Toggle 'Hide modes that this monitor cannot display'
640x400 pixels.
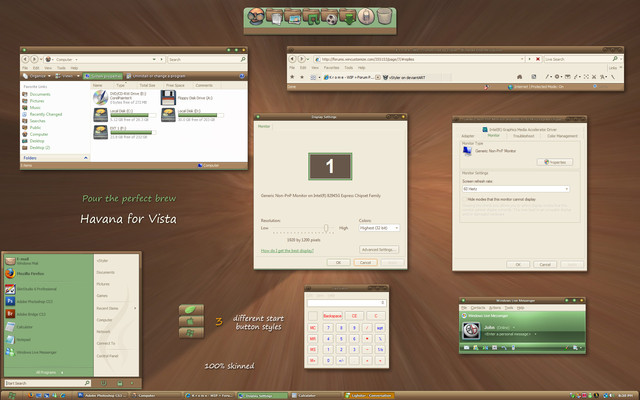(x=465, y=199)
